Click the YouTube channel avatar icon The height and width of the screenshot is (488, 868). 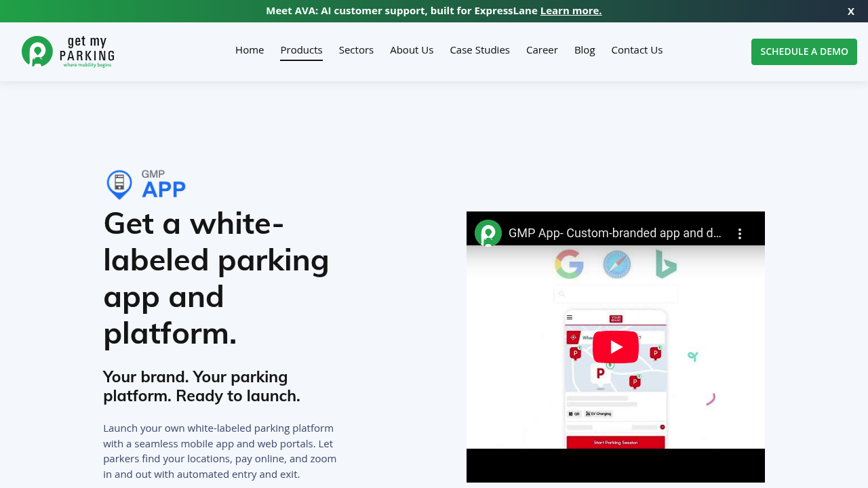pos(488,233)
